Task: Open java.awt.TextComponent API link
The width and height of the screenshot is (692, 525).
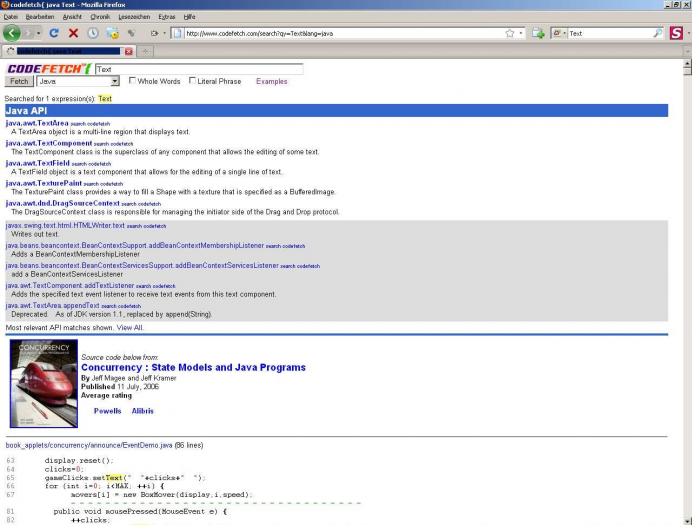Action: 49,143
